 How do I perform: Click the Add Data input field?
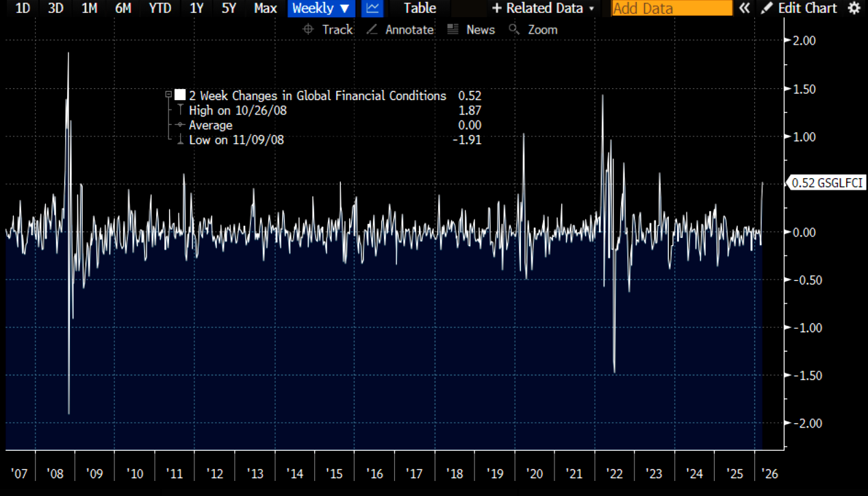672,8
